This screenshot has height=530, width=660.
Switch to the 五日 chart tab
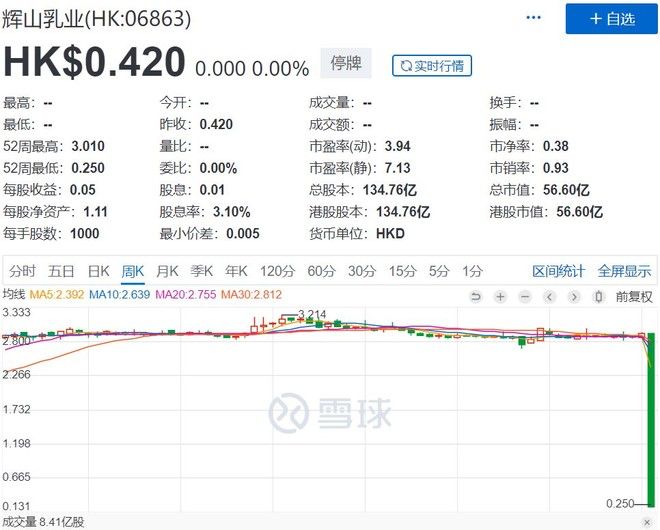(61, 271)
